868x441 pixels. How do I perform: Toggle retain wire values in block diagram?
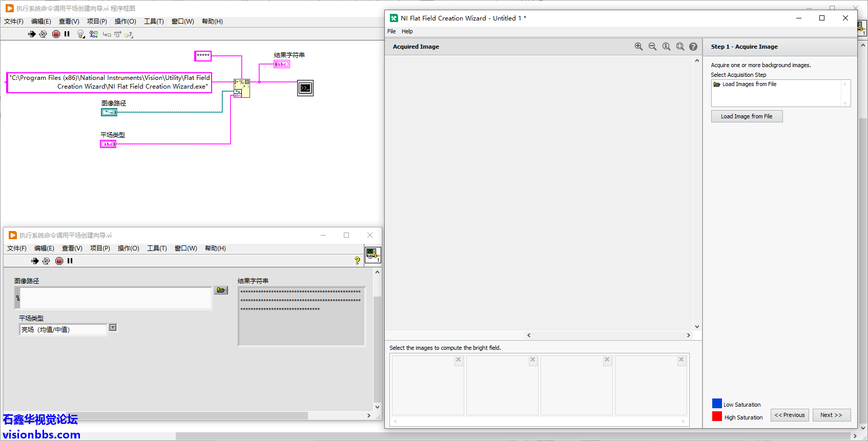pos(93,34)
